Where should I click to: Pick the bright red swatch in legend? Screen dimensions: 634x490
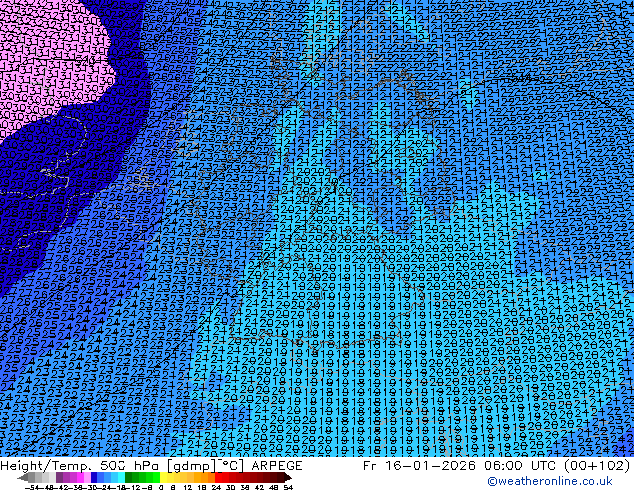218,478
